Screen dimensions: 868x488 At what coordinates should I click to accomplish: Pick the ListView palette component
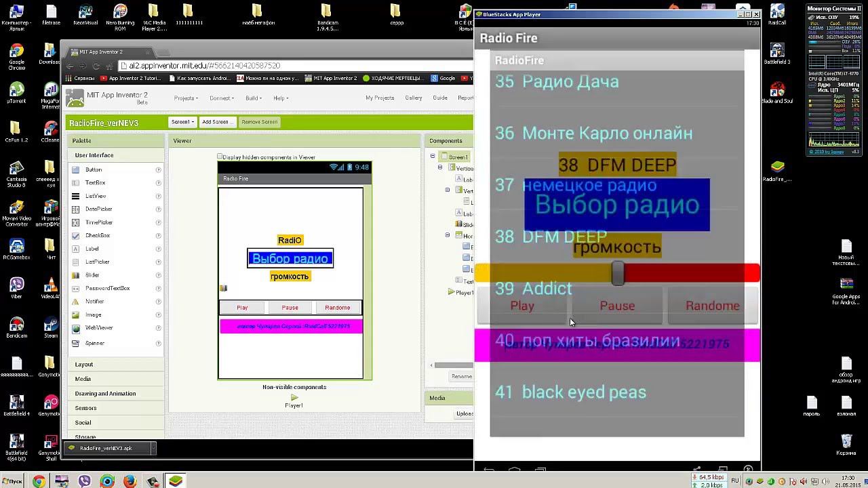pos(95,196)
